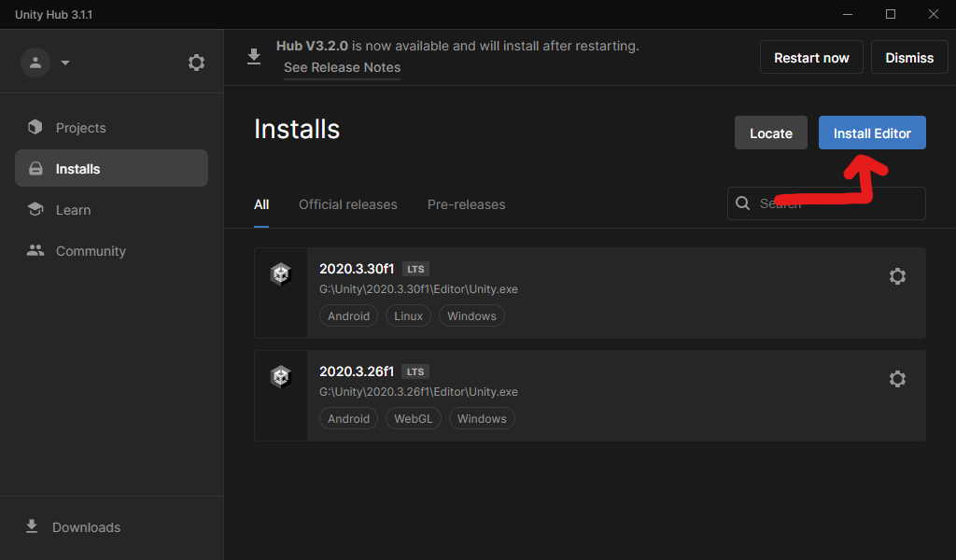Viewport: 956px width, 560px height.
Task: Open Hub preferences gear in sidebar
Action: 196,63
